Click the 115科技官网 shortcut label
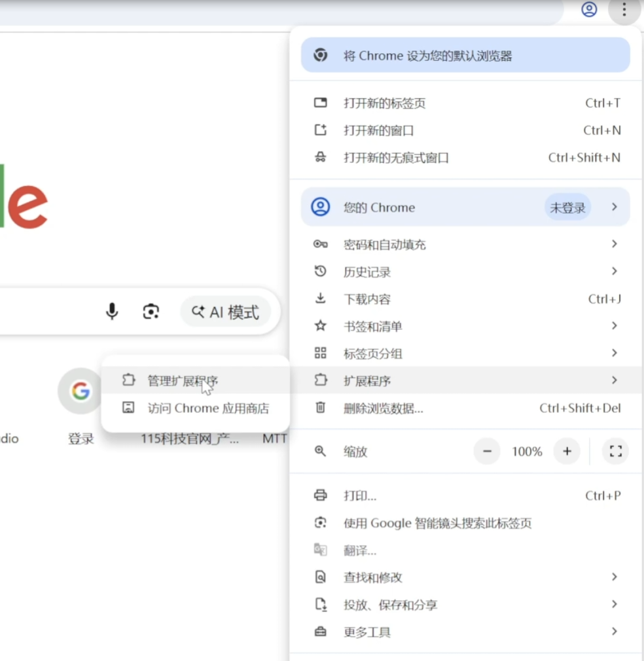This screenshot has height=661, width=644. tap(190, 439)
